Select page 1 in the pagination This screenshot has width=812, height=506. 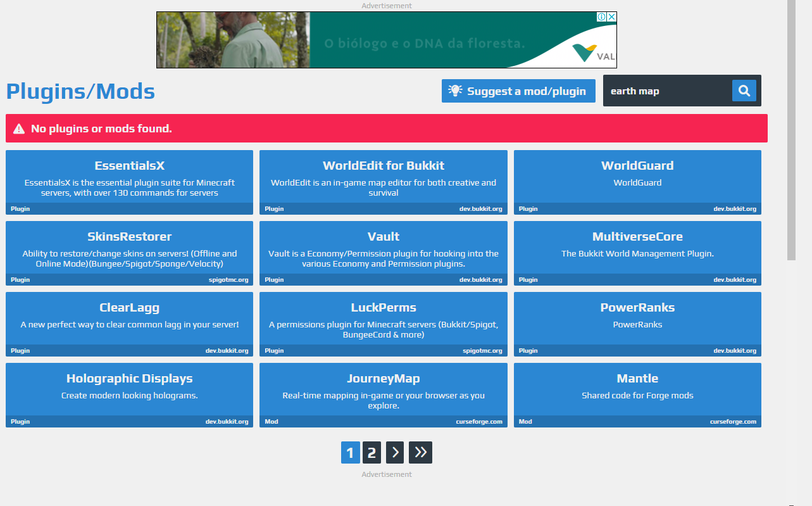[350, 452]
